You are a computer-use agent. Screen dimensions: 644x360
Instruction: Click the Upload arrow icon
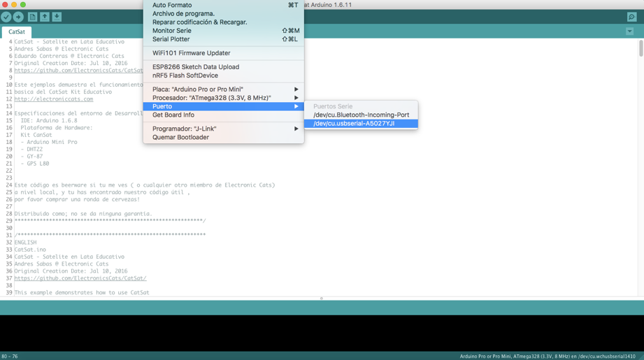[18, 17]
